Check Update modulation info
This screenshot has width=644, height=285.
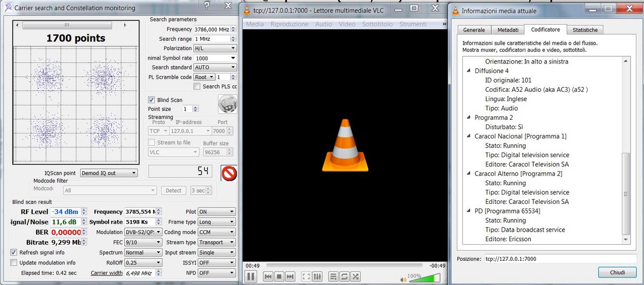pyautogui.click(x=14, y=262)
